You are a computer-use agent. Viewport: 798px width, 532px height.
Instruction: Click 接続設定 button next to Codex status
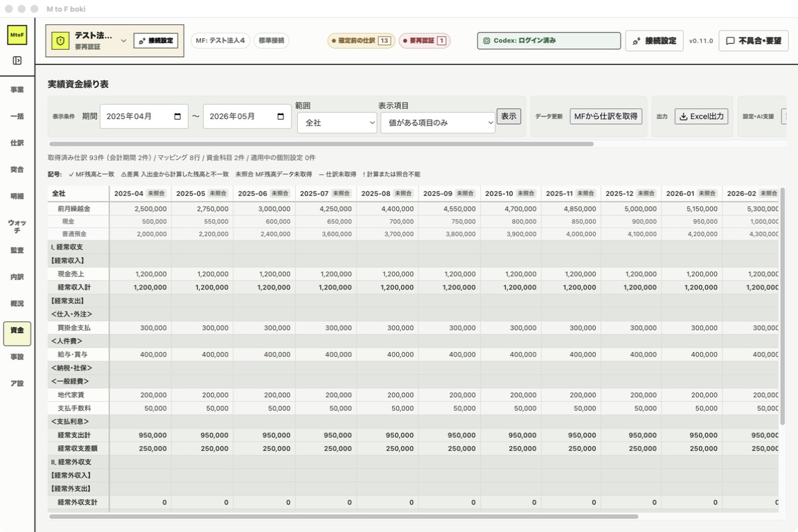click(654, 41)
